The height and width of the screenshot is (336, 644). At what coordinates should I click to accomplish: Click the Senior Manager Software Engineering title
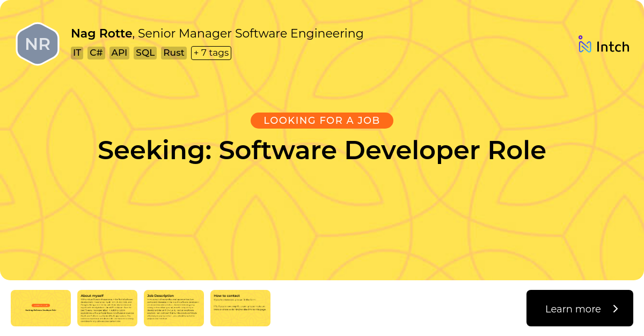click(251, 33)
